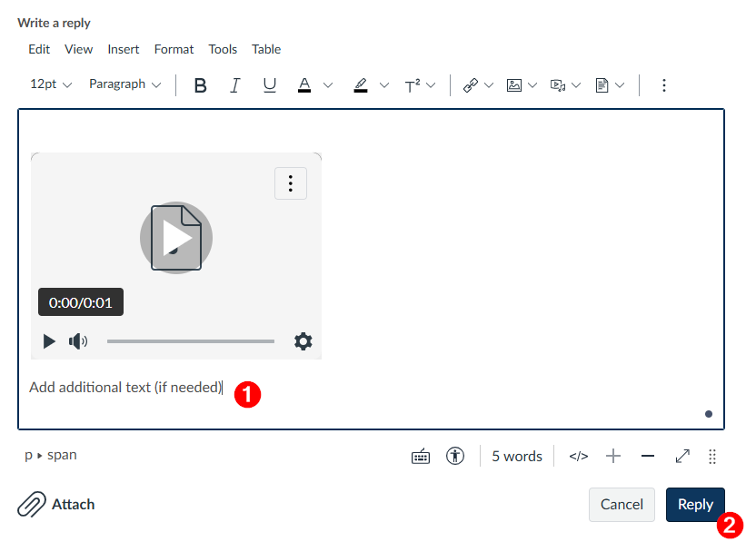Open the accessibility checker icon
Viewport: 756px width, 552px height.
point(454,456)
